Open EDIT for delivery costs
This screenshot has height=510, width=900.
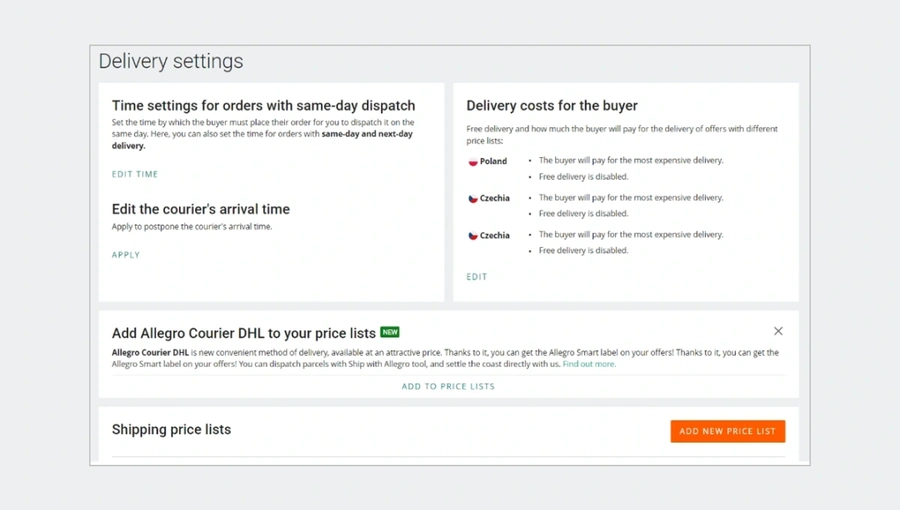pyautogui.click(x=476, y=277)
